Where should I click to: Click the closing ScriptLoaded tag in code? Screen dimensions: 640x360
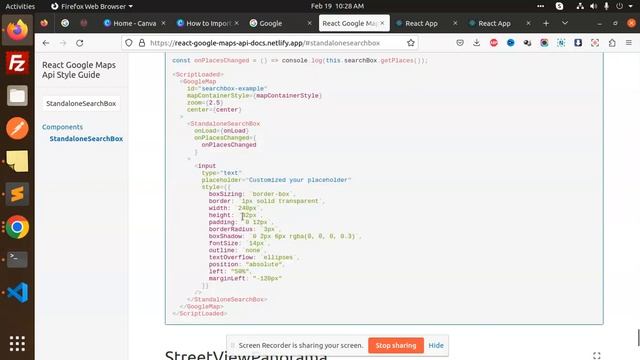(200, 313)
